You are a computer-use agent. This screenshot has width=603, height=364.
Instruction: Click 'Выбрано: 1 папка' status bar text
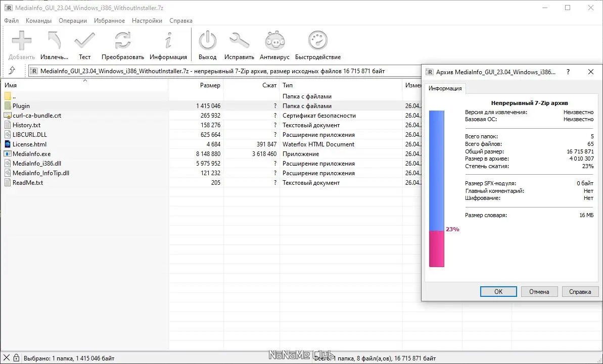[69, 358]
